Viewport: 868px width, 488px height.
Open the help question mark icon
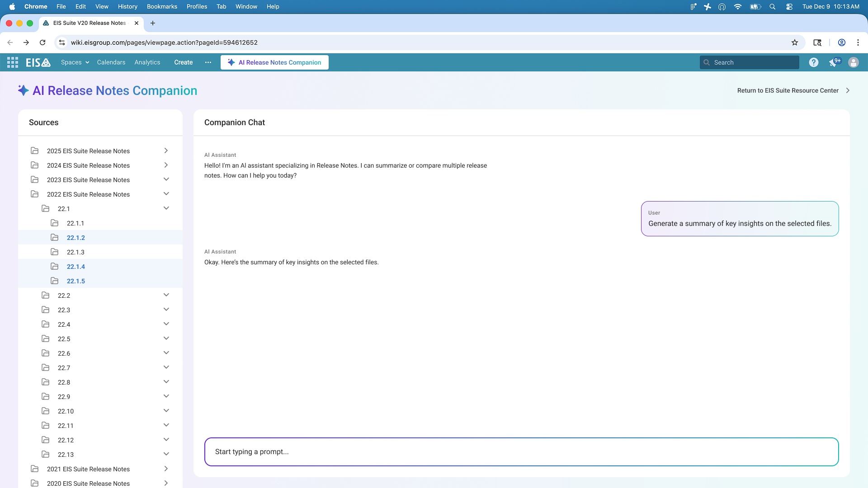point(813,62)
